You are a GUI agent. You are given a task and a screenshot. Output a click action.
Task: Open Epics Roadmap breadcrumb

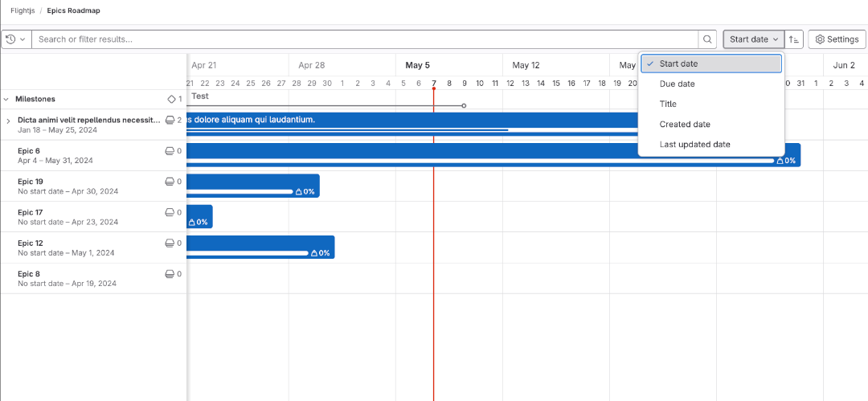coord(74,10)
